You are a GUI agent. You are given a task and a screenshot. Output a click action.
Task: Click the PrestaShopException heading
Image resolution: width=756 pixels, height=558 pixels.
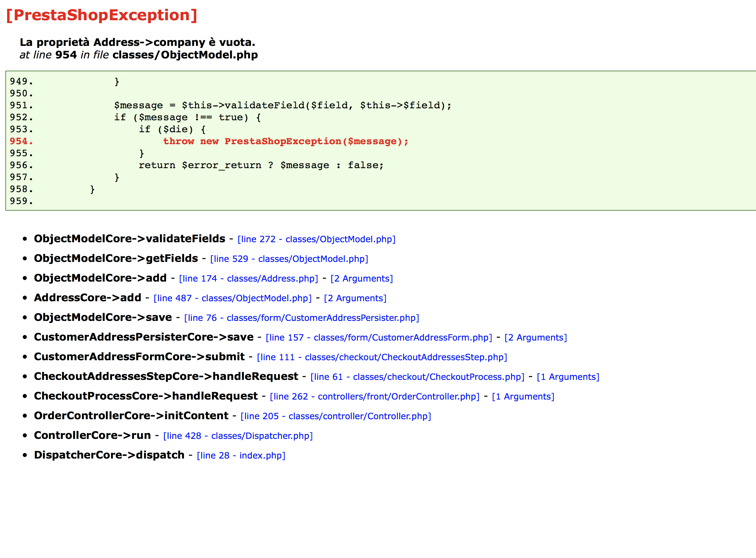[x=102, y=15]
